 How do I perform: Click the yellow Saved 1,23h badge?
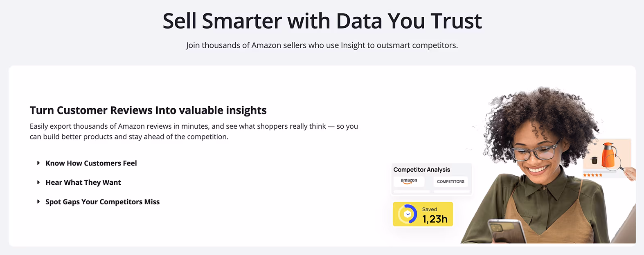(423, 214)
